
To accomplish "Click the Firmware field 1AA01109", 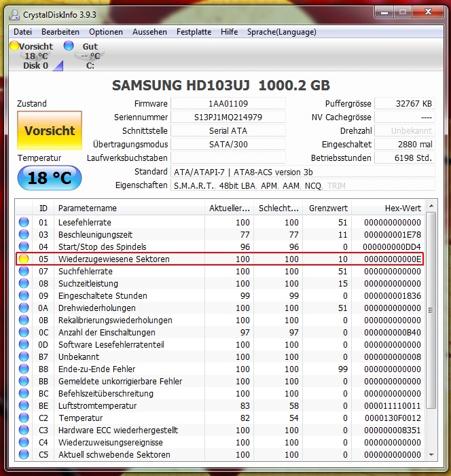I will pyautogui.click(x=228, y=103).
